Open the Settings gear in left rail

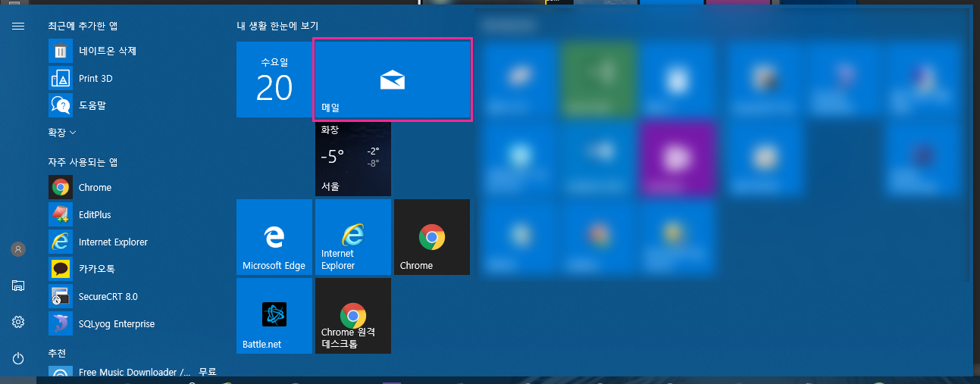pos(18,322)
